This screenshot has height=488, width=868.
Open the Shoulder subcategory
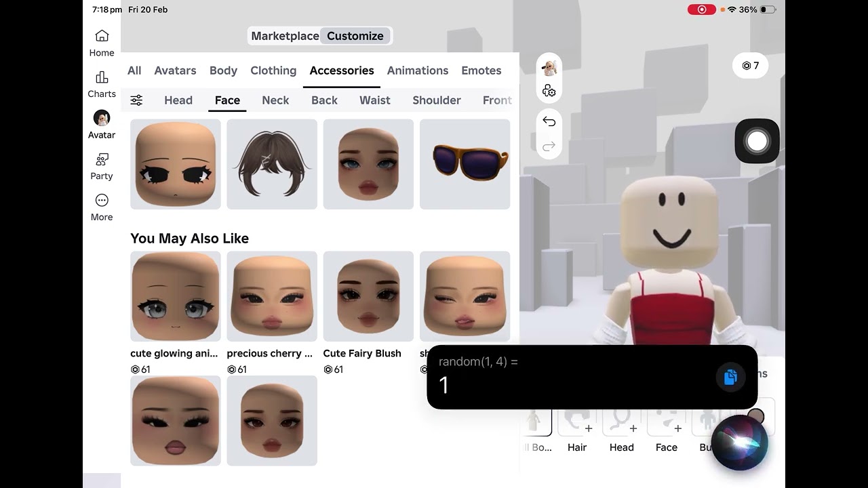tap(437, 100)
